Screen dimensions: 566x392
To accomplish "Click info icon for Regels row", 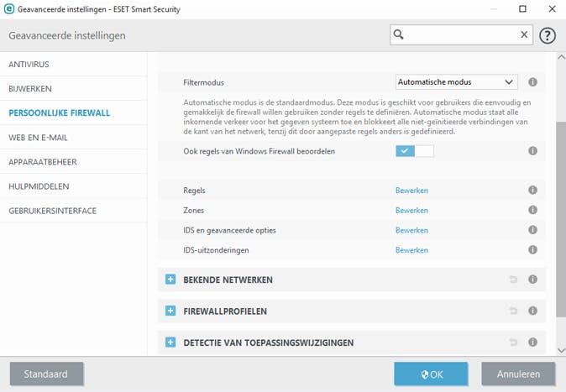I will point(532,190).
